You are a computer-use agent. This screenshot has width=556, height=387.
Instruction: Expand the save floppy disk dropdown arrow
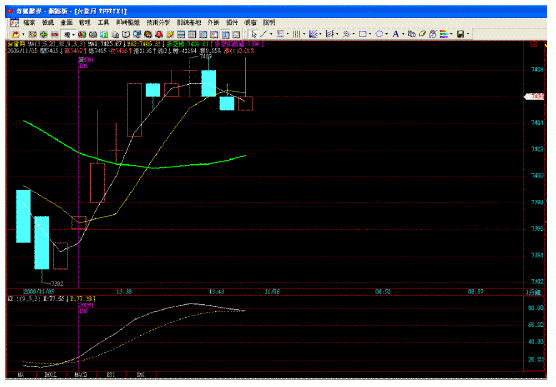pos(468,34)
